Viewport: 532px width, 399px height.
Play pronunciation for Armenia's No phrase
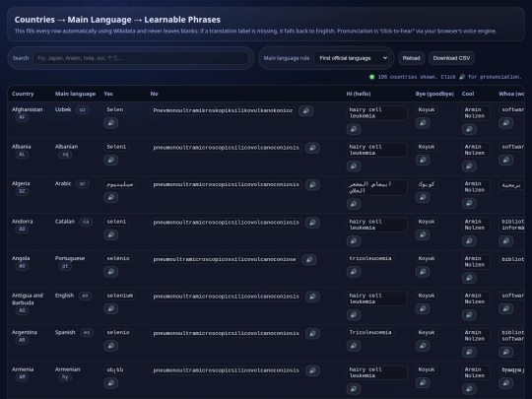pyautogui.click(x=312, y=370)
